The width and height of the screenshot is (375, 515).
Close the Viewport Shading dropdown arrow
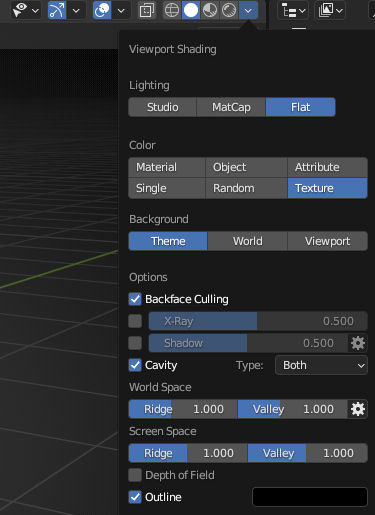tap(248, 10)
